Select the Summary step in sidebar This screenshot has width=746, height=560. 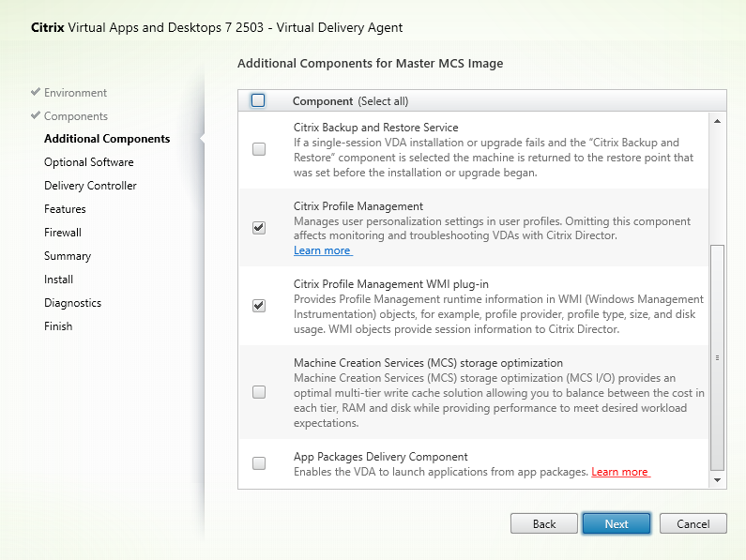pyautogui.click(x=68, y=256)
